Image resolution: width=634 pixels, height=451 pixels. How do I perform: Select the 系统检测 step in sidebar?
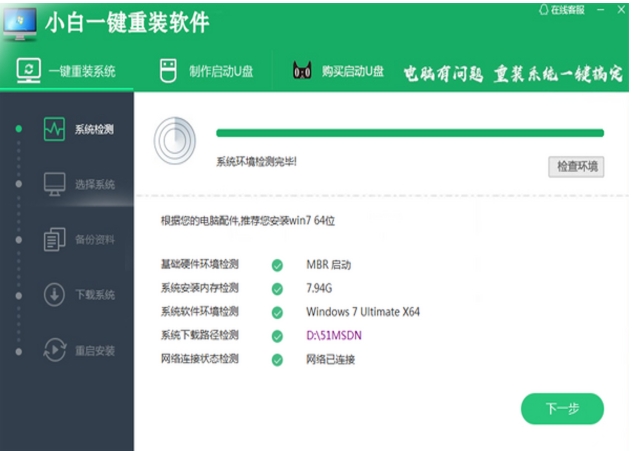point(78,129)
